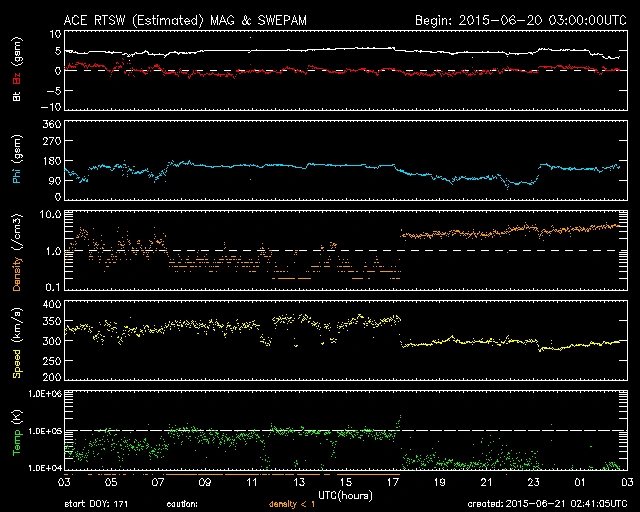
Task: Click the '1.0E+05' tick label on Temp axis
Action: 45,431
